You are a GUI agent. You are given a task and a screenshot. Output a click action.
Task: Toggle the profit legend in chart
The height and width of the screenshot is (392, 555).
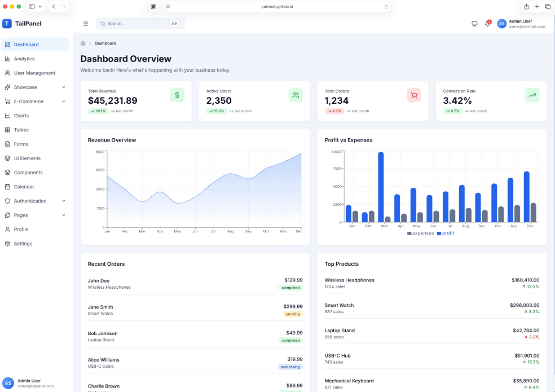(445, 233)
